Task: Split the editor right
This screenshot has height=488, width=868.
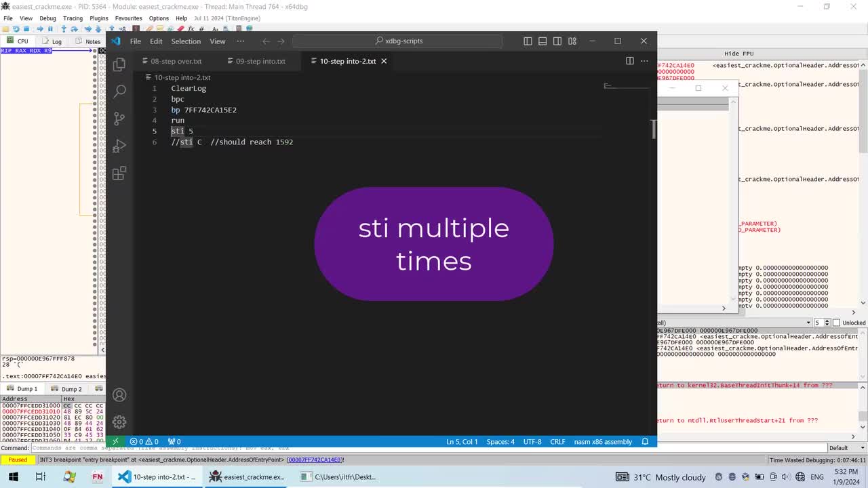Action: click(629, 61)
